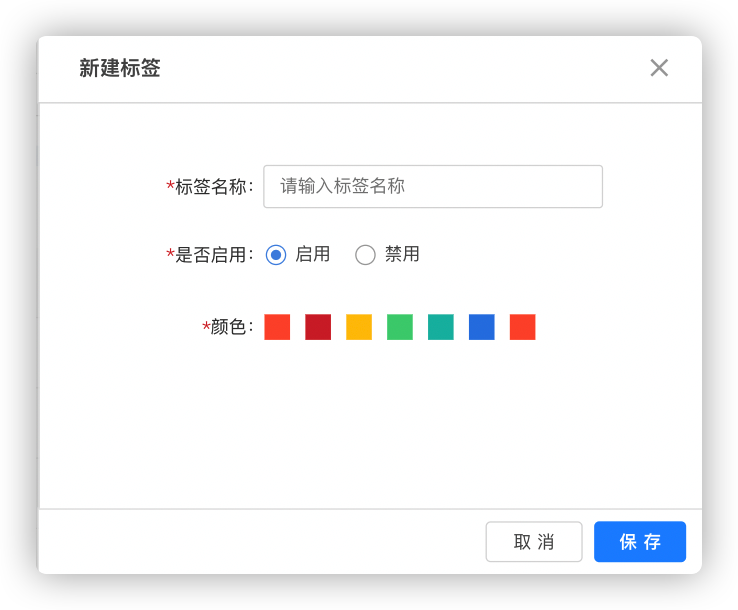Screen dimensions: 738x610
Task: Click the 新建标签 dialog title
Action: [120, 68]
